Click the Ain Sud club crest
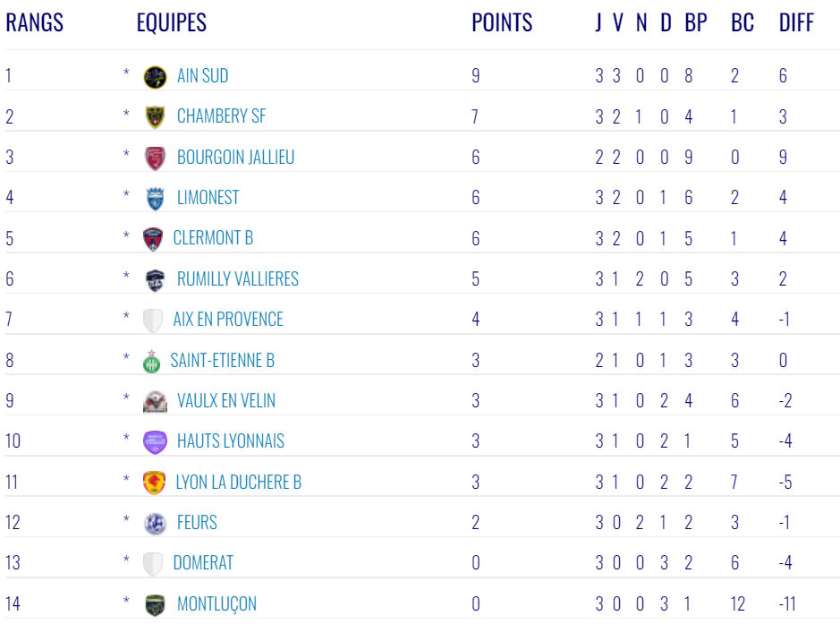Image resolution: width=840 pixels, height=624 pixels. pyautogui.click(x=155, y=77)
